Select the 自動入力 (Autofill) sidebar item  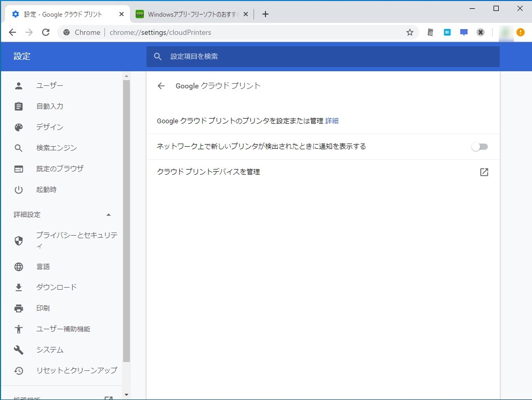tap(49, 106)
